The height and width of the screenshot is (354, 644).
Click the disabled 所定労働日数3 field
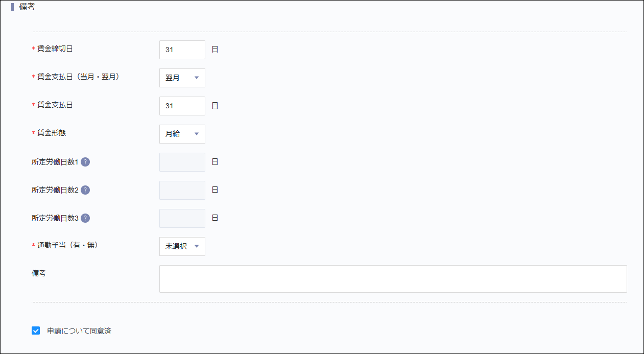[x=182, y=218]
